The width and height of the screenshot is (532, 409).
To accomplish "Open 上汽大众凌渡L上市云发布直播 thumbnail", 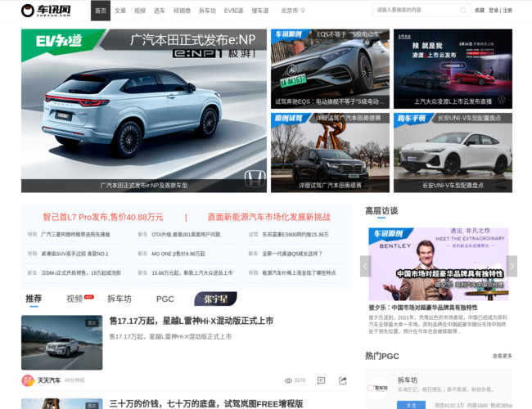I will (453, 69).
